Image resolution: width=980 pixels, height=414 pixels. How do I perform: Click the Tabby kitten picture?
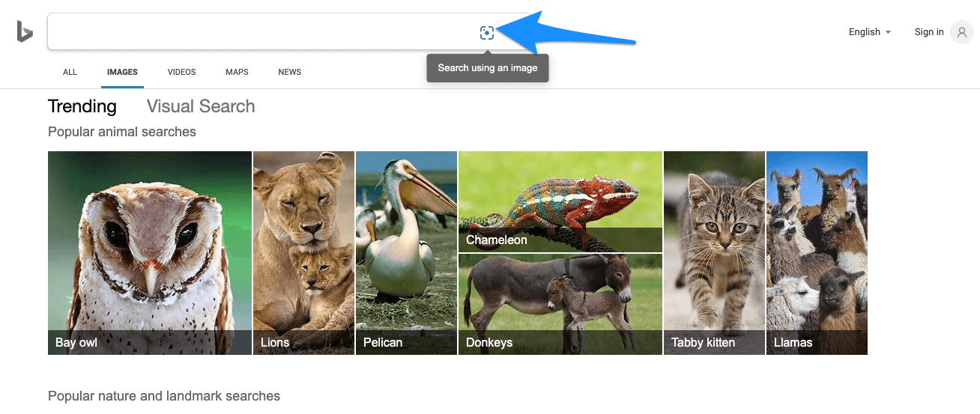(x=714, y=252)
